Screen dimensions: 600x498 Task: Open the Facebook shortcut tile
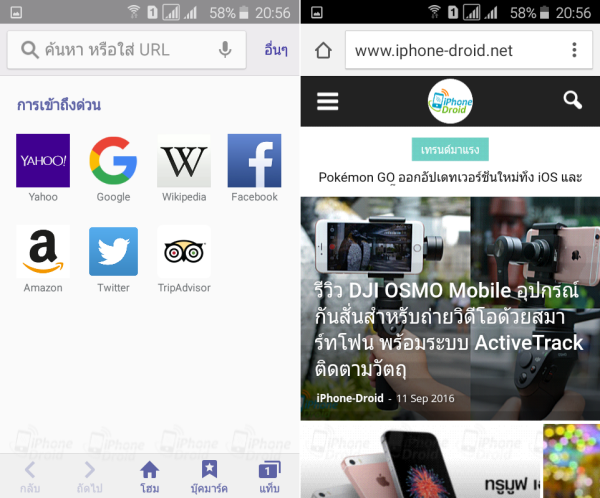pos(254,161)
